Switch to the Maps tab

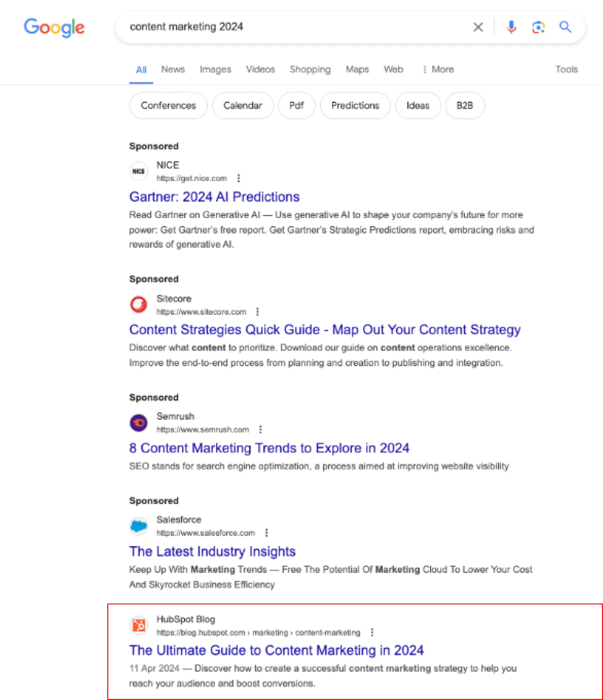(x=357, y=70)
